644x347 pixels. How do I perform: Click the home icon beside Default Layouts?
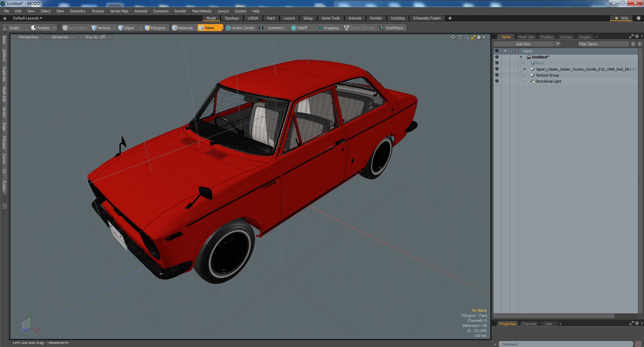point(5,18)
